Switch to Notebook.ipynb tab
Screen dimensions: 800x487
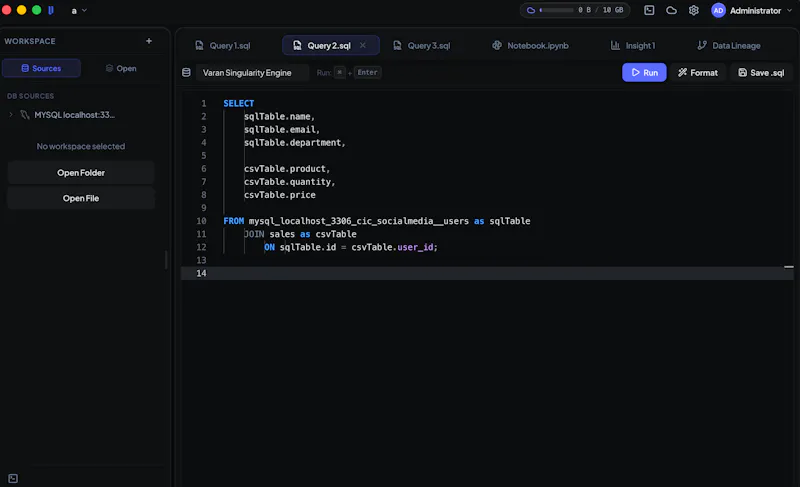[x=530, y=45]
